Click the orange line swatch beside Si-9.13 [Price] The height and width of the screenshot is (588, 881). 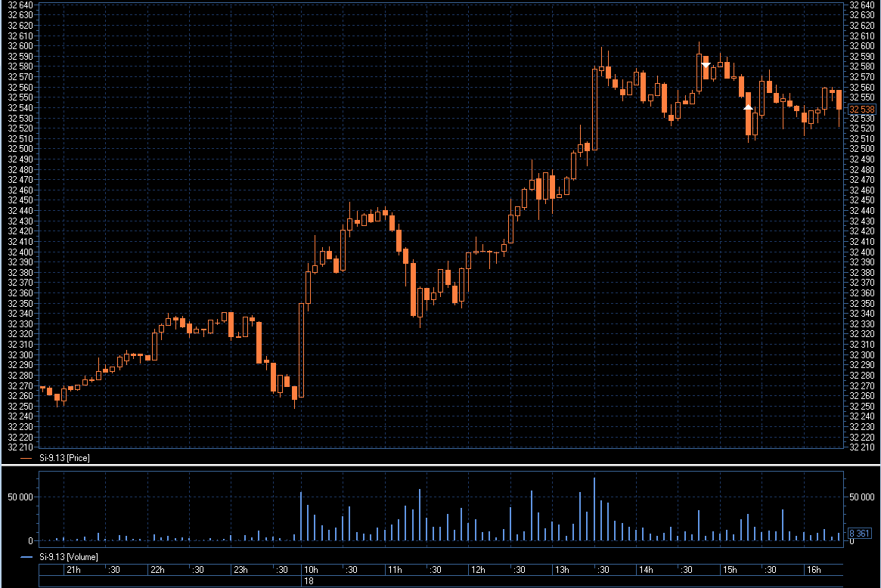pyautogui.click(x=26, y=458)
